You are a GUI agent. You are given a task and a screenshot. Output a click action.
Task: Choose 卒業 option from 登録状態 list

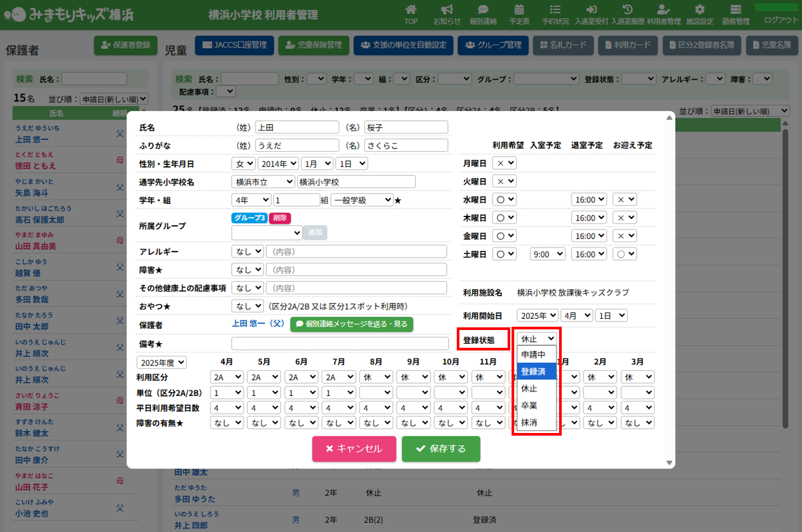click(x=529, y=405)
